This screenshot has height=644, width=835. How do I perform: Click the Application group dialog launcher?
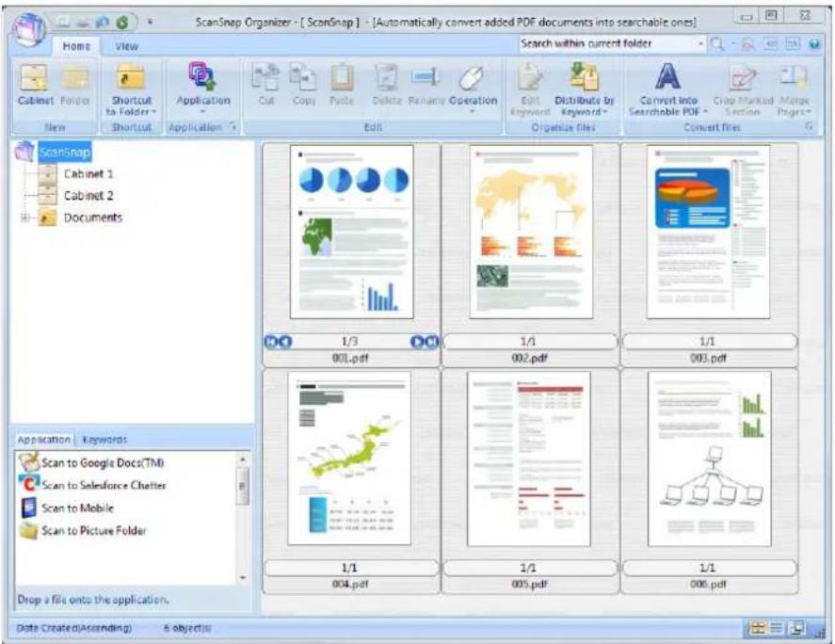point(233,127)
